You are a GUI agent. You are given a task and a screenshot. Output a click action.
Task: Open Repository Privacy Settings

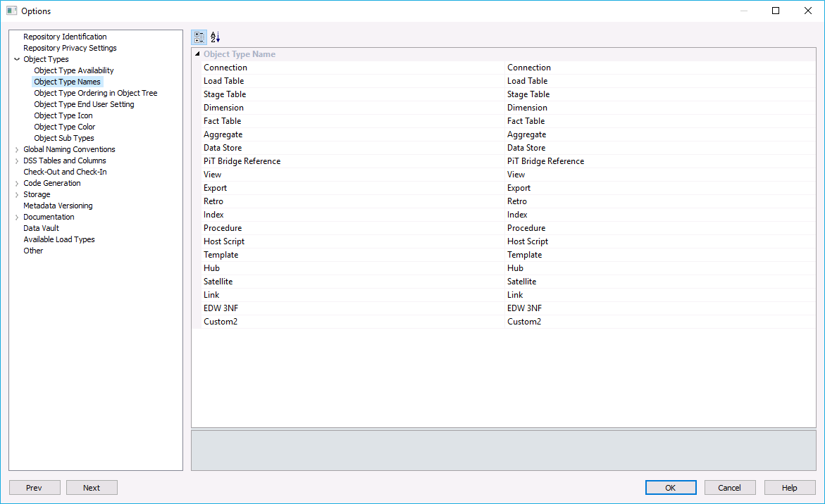click(x=70, y=48)
